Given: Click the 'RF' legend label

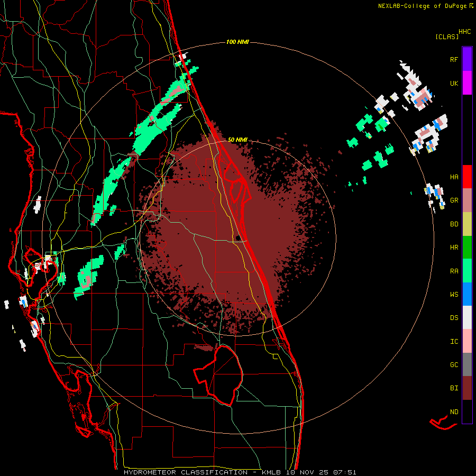Looking at the screenshot, I should point(454,60).
